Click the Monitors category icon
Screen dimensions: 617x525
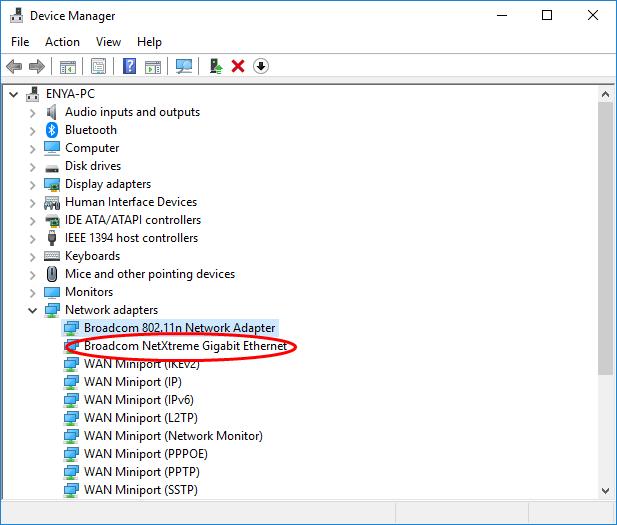[x=52, y=292]
